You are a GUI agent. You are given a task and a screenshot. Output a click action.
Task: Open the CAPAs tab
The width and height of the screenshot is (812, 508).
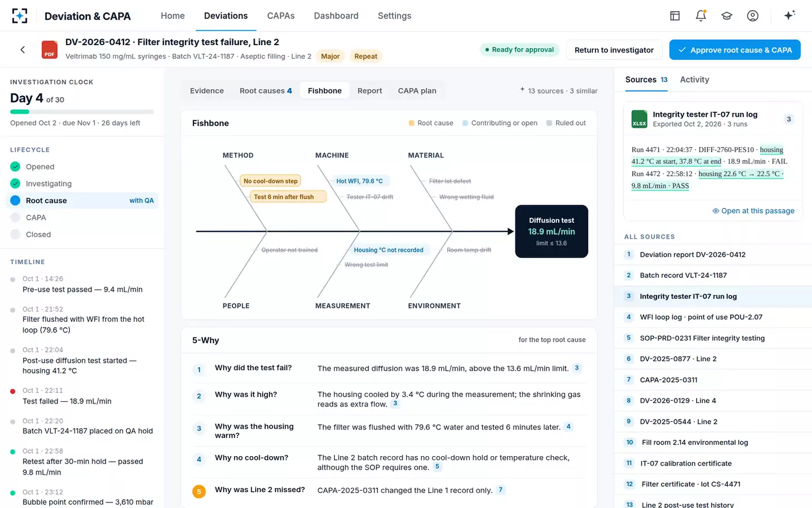281,16
